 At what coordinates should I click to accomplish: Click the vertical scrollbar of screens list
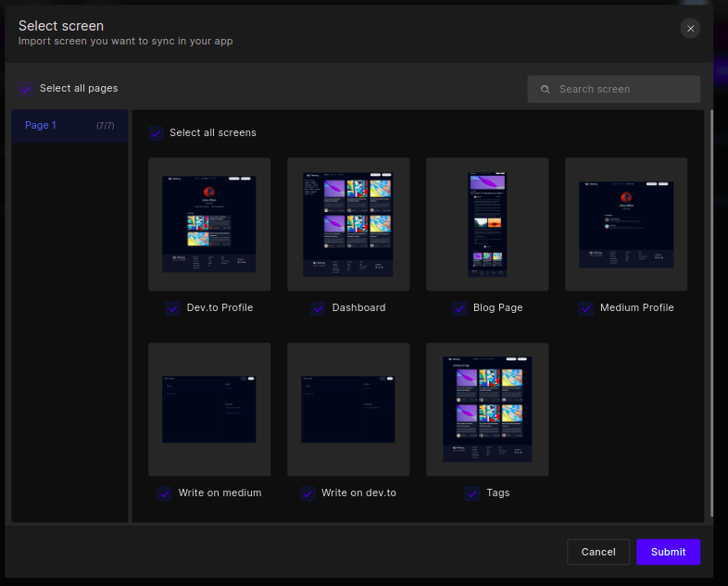[710, 313]
